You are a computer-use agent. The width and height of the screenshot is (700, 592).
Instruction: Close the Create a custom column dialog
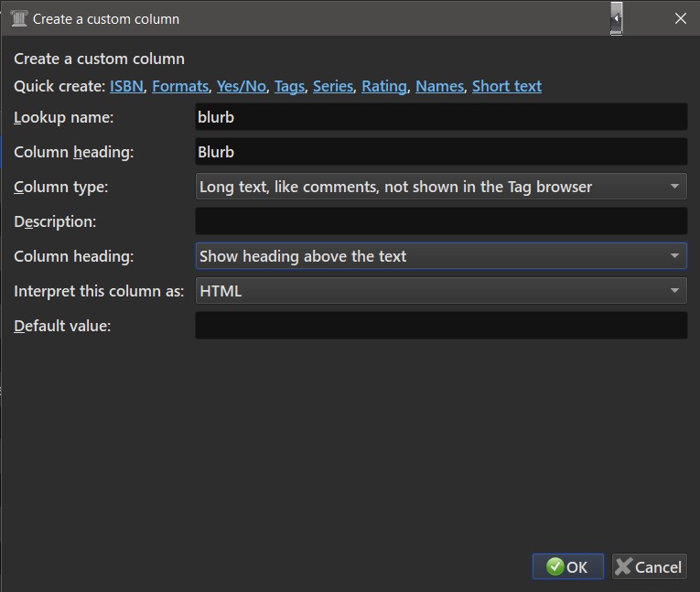pos(680,18)
